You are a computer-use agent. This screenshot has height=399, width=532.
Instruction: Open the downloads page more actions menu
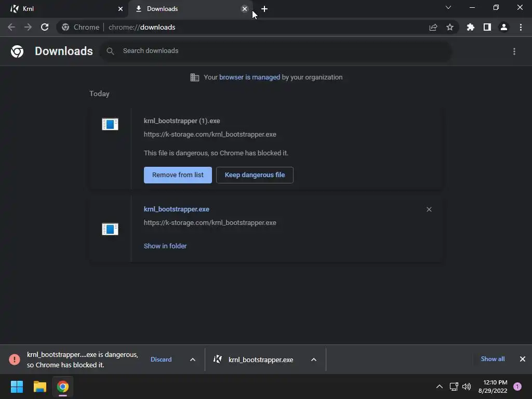514,51
